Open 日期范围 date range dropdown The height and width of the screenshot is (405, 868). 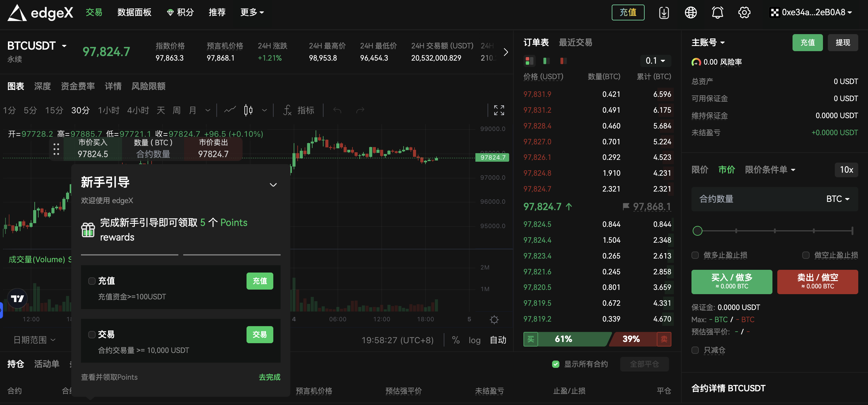(x=34, y=340)
